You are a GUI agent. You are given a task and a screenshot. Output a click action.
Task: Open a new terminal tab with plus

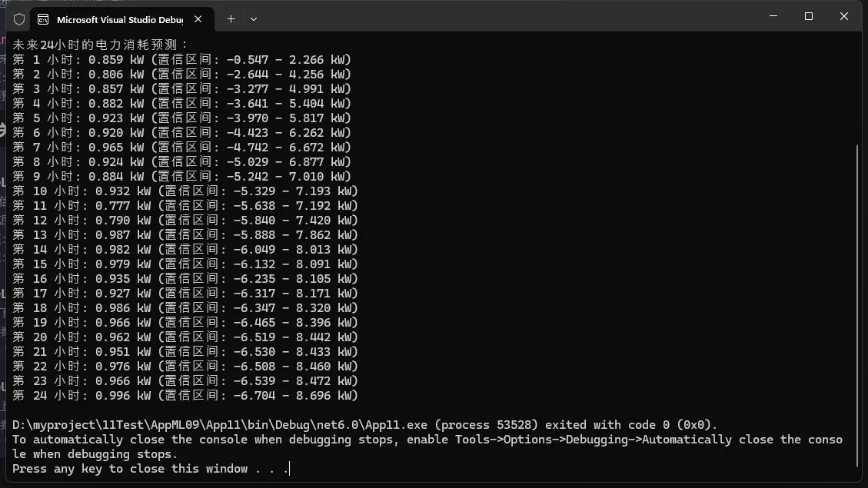point(231,18)
